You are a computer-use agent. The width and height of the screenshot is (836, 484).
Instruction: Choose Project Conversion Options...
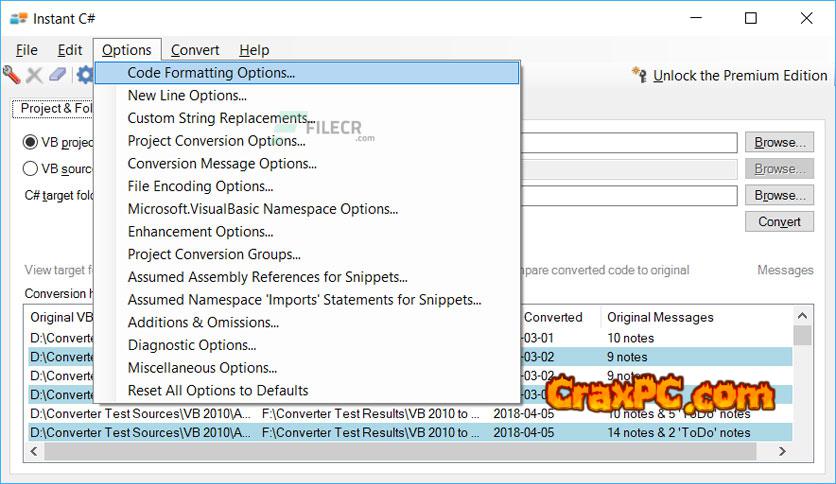[307, 141]
